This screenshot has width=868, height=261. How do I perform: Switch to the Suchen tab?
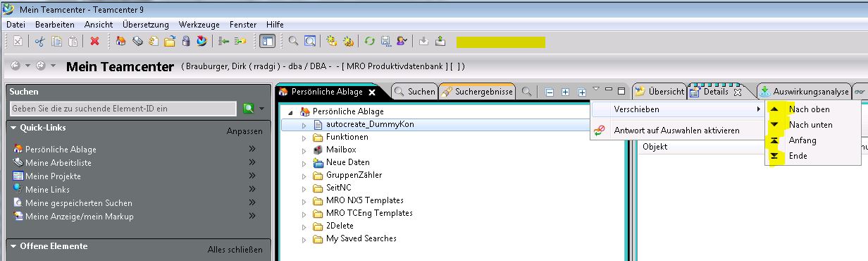click(x=414, y=92)
